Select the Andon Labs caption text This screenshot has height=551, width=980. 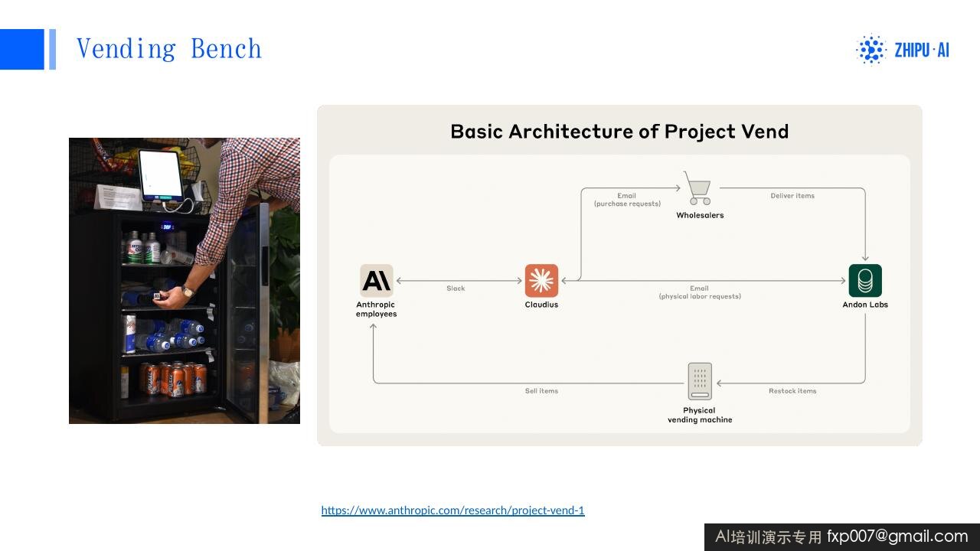[x=865, y=305]
